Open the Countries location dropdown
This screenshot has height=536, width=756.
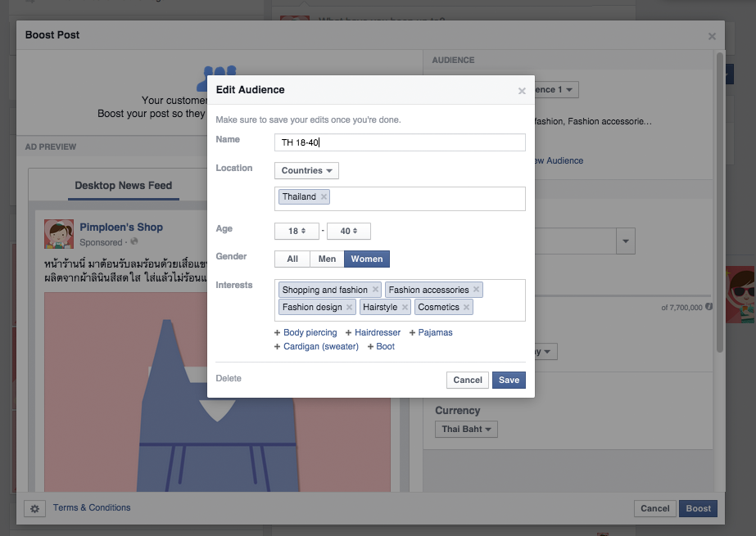[x=306, y=170]
